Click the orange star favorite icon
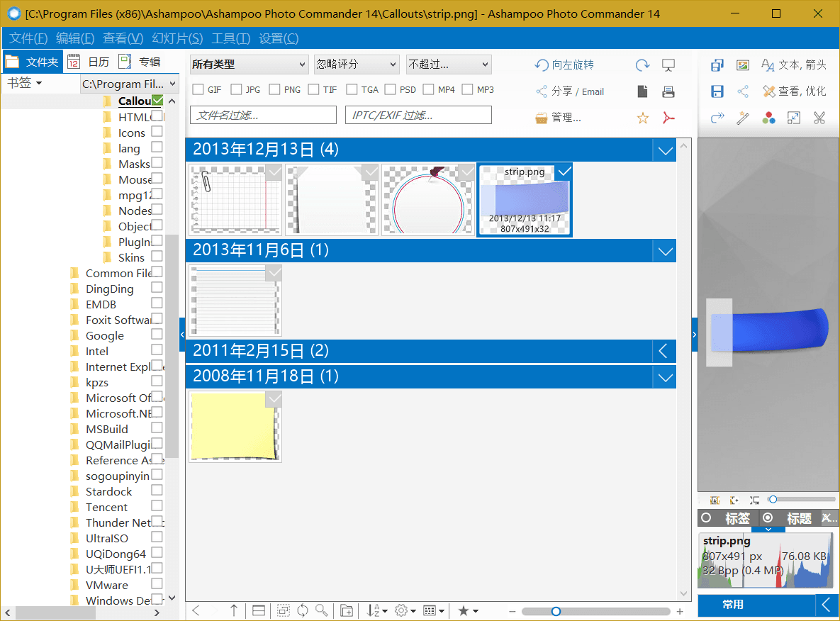This screenshot has height=621, width=840. 642,118
